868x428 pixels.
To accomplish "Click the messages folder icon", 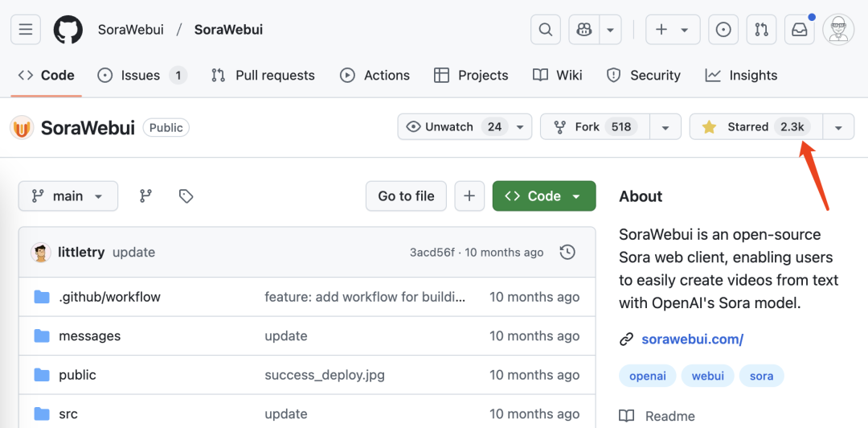I will [42, 336].
